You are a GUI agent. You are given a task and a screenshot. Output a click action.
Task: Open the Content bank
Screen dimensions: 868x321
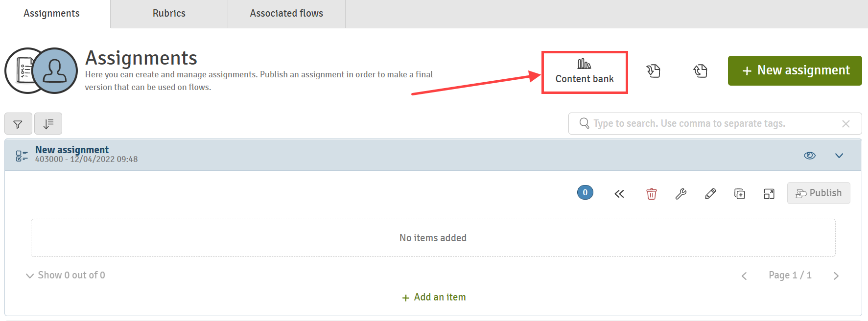(584, 71)
